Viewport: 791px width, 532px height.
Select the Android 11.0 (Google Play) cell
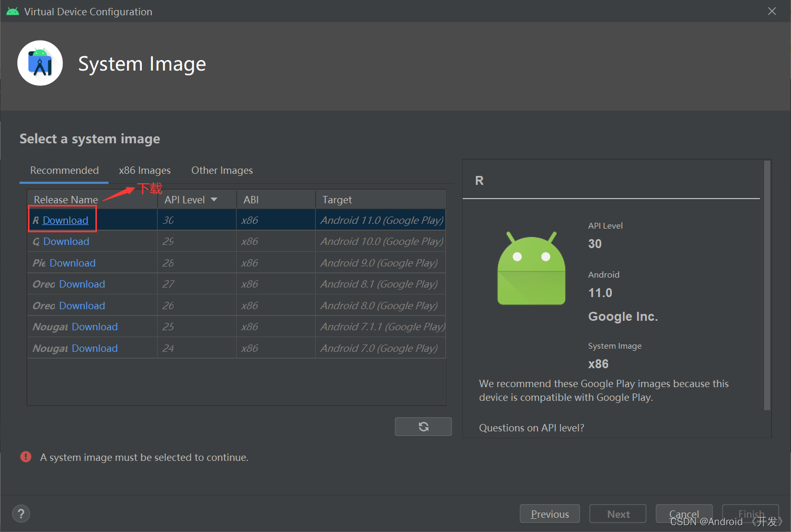pyautogui.click(x=381, y=220)
